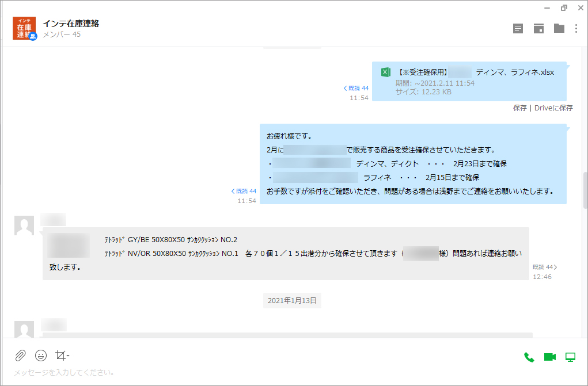Open the emoji sticker picker
The width and height of the screenshot is (588, 386).
[x=40, y=356]
